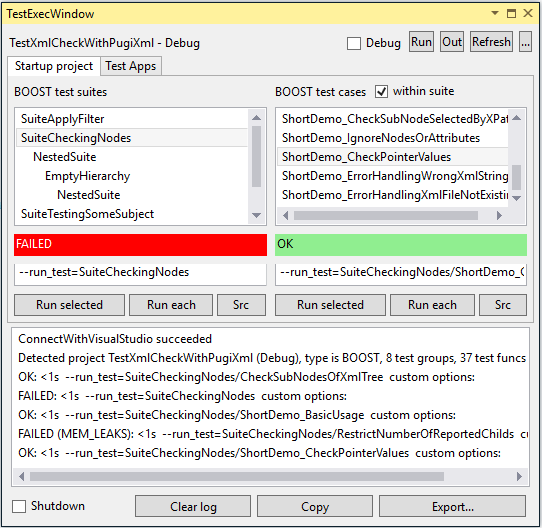Uncheck the within suite checkbox
542x528 pixels.
pos(381,92)
